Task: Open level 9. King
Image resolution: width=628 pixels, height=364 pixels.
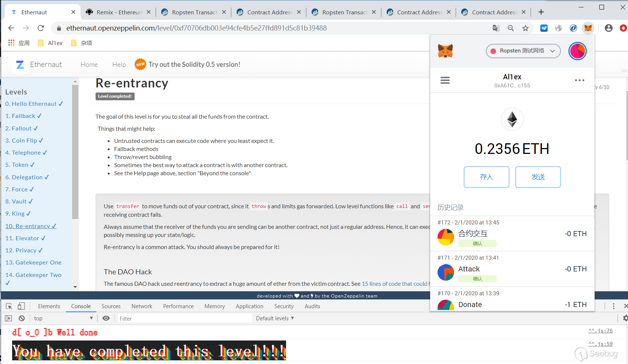Action: click(18, 214)
